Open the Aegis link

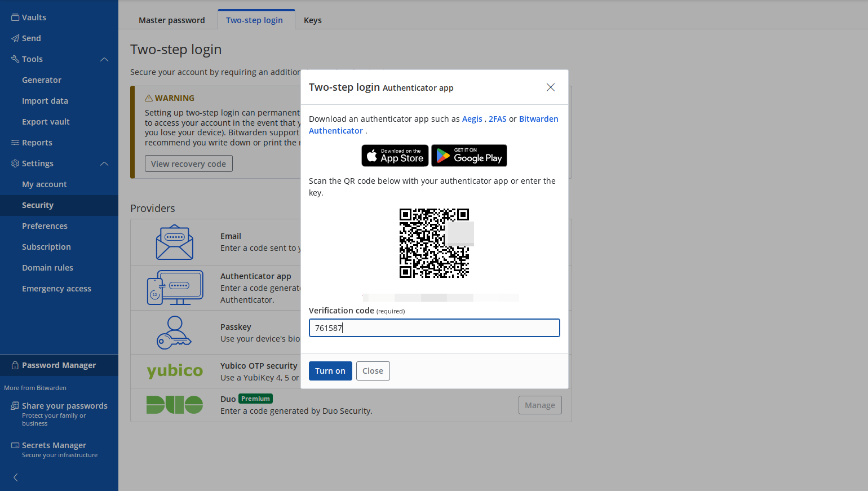[x=472, y=119]
